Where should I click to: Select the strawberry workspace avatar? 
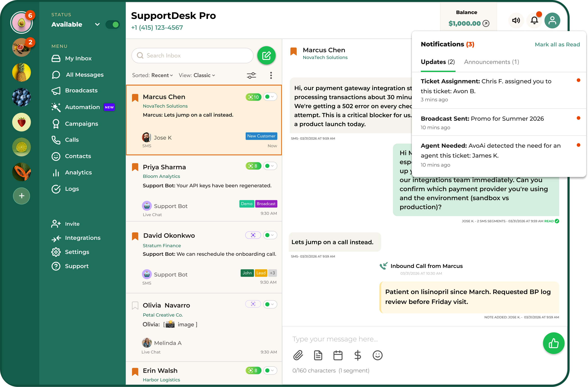tap(21, 122)
